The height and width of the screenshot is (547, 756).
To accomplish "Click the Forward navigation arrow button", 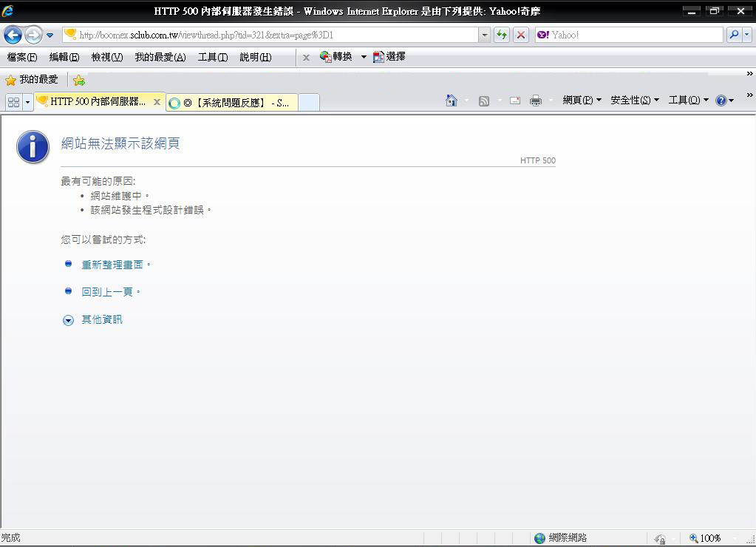I will tap(33, 35).
